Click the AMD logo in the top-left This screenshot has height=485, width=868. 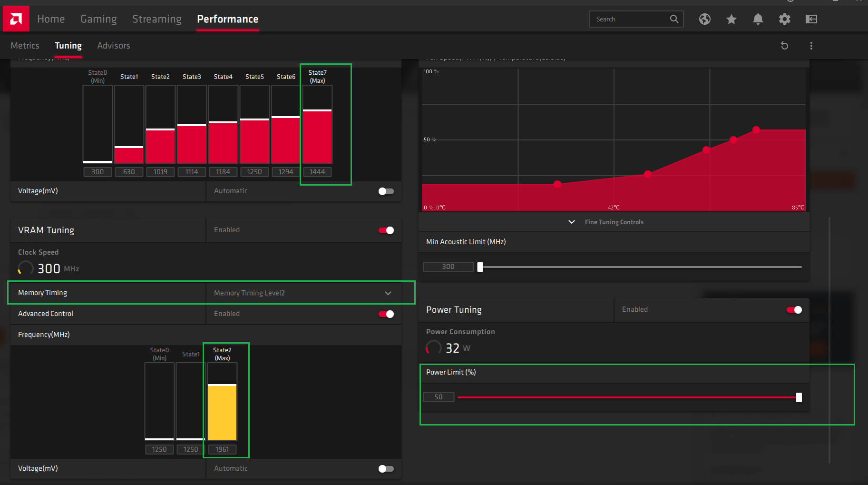pos(16,18)
